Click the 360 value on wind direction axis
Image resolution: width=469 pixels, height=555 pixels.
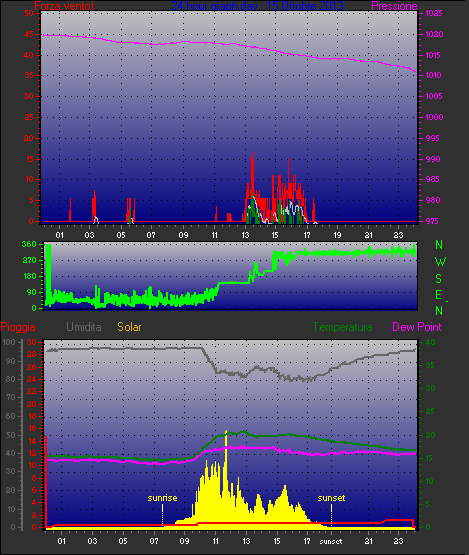click(x=29, y=244)
